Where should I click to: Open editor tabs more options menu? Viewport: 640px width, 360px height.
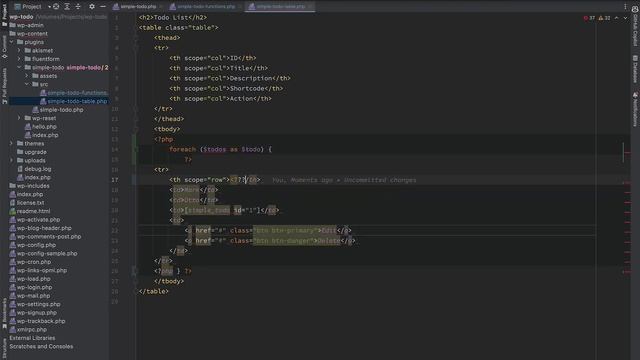pyautogui.click(x=625, y=6)
